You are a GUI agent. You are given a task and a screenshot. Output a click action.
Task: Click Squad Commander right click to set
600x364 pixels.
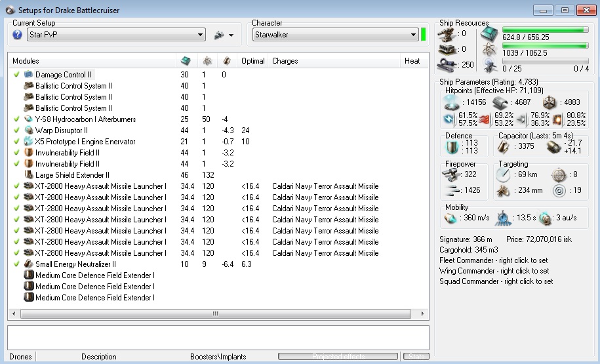pos(496,281)
